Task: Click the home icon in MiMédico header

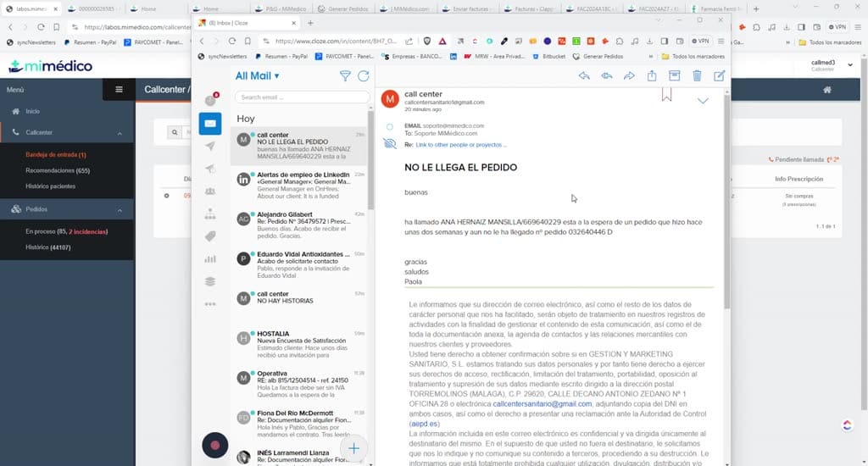Action: 827,90
